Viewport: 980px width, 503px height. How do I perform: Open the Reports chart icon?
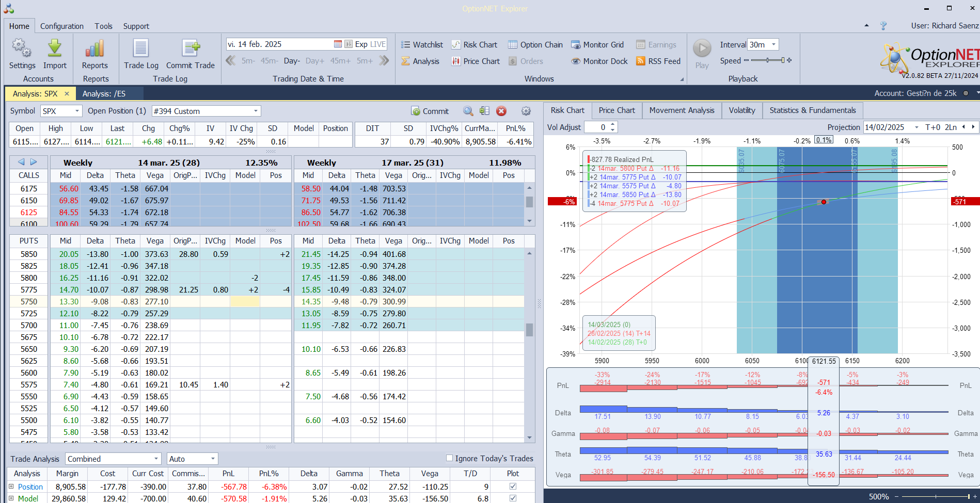pos(94,48)
